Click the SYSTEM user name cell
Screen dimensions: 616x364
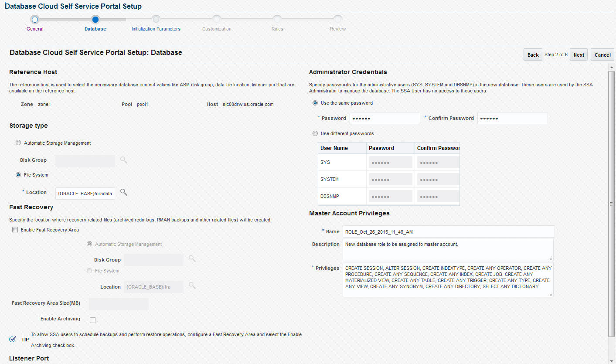click(342, 179)
